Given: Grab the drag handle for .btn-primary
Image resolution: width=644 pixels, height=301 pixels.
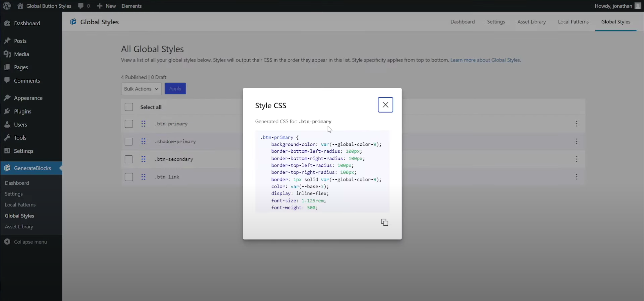Looking at the screenshot, I should click(x=143, y=124).
